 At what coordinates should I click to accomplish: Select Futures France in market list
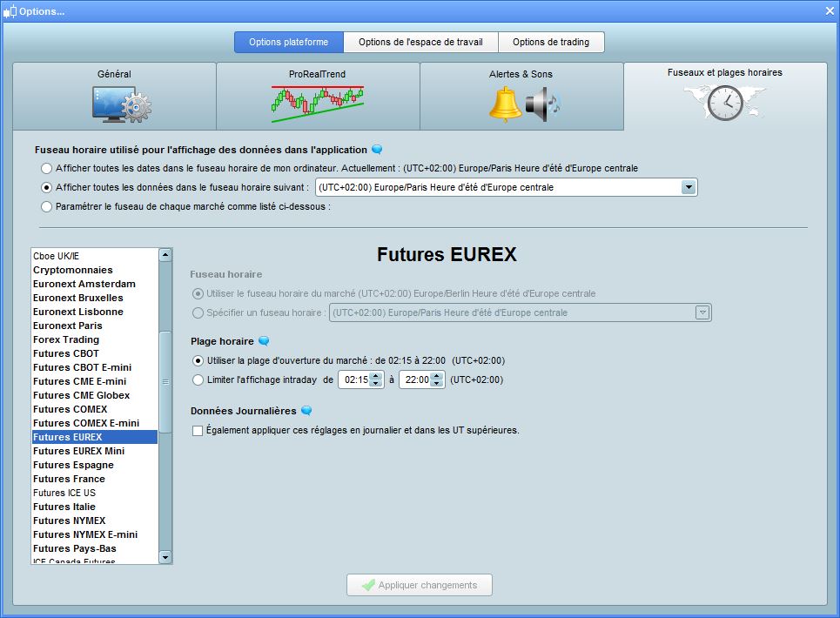(95, 479)
